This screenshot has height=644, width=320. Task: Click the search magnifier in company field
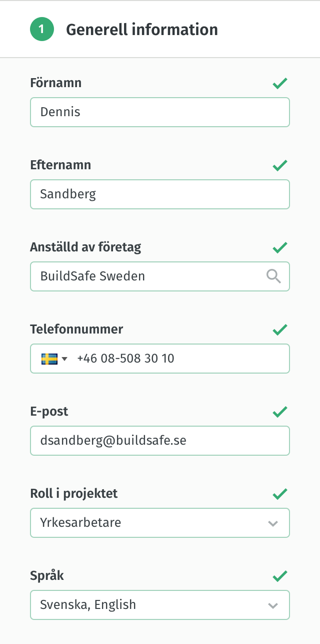pyautogui.click(x=273, y=276)
